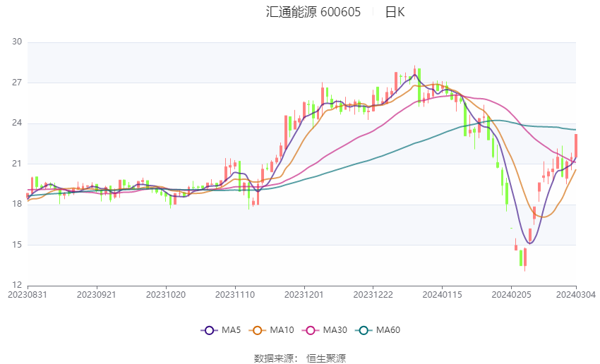The height and width of the screenshot is (364, 600).
Task: Click the chart title 汇通能源 600605
Action: pyautogui.click(x=313, y=12)
